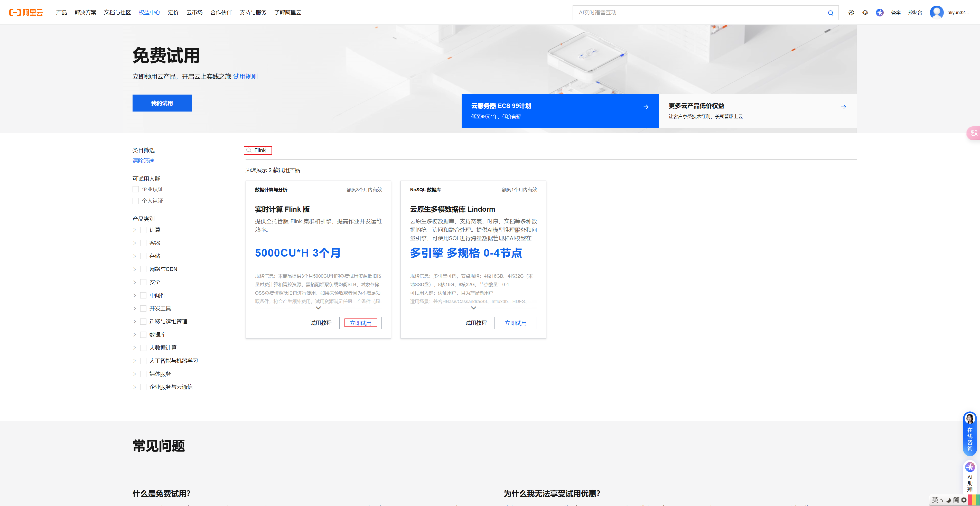Click the magnifier icon in the Flink search box
Screen dimensions: 980x506
point(249,150)
